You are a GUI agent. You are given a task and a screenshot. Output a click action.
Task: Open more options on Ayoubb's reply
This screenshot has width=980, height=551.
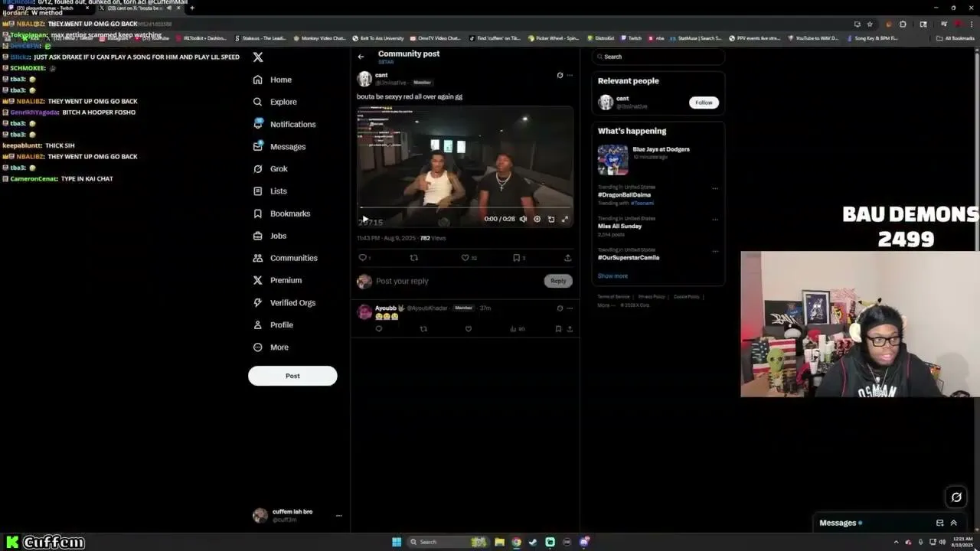click(570, 308)
